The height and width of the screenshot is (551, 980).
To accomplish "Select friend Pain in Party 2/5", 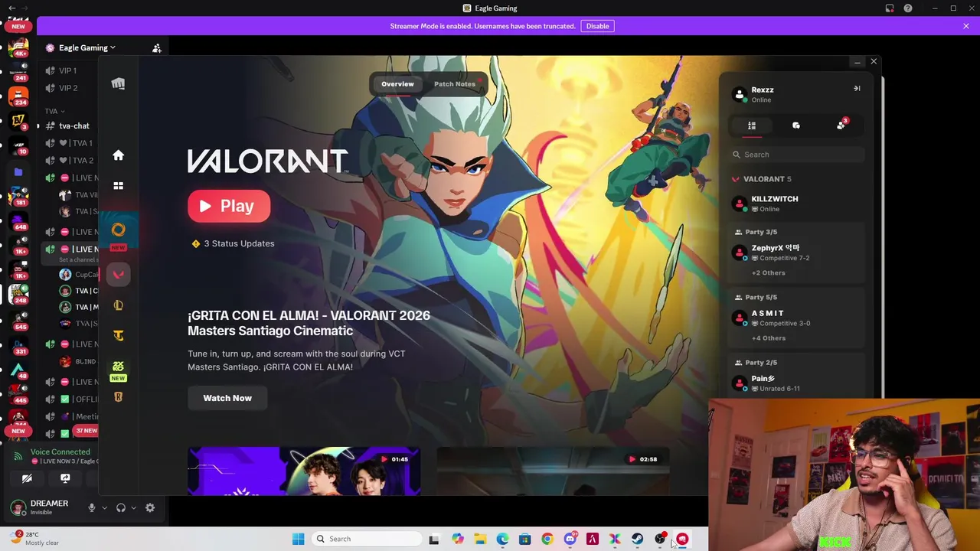I will click(796, 383).
